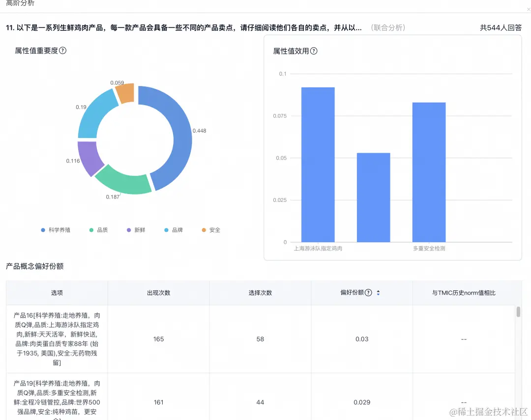Toggle 安全 legend item
This screenshot has width=531, height=420.
tap(211, 230)
